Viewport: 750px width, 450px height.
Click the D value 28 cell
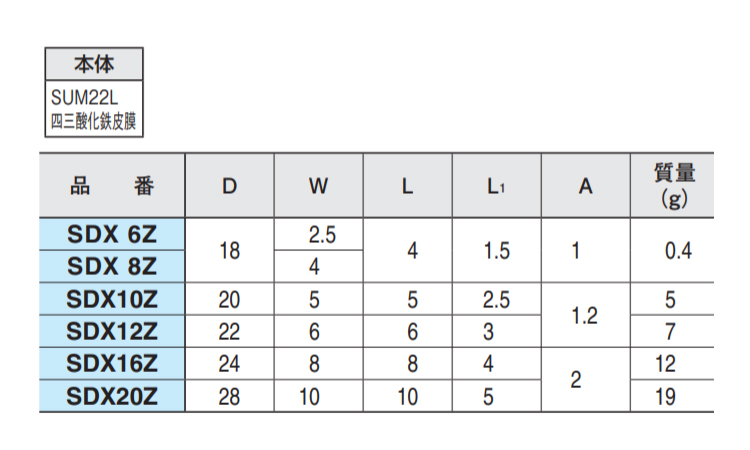(x=229, y=396)
